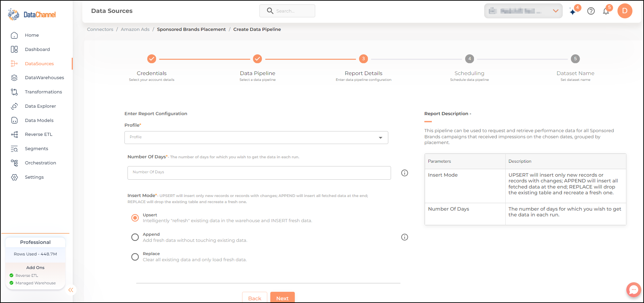644x303 pixels.
Task: Click the DataWarehouses stack icon
Action: [14, 78]
